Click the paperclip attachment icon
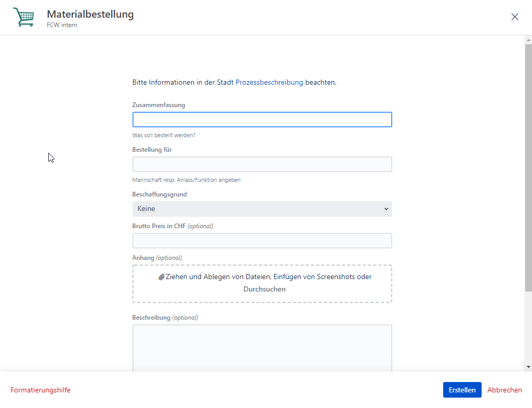 click(162, 277)
